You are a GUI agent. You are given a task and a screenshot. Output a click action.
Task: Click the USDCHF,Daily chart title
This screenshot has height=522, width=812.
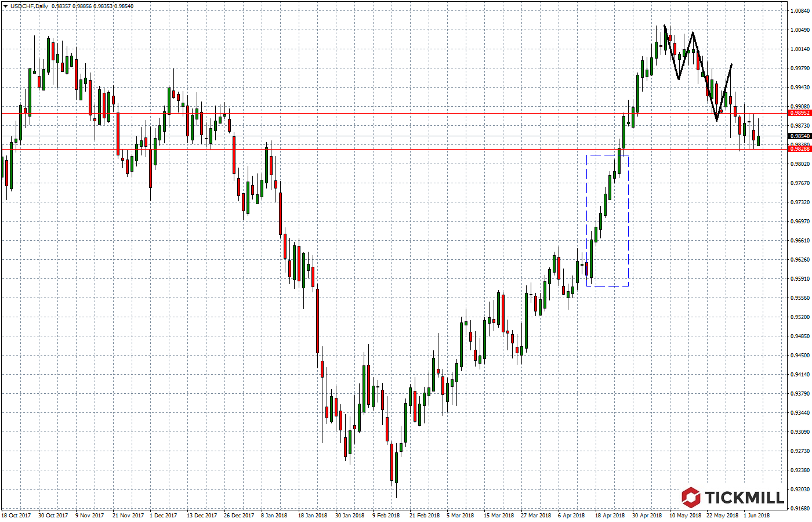coord(30,6)
